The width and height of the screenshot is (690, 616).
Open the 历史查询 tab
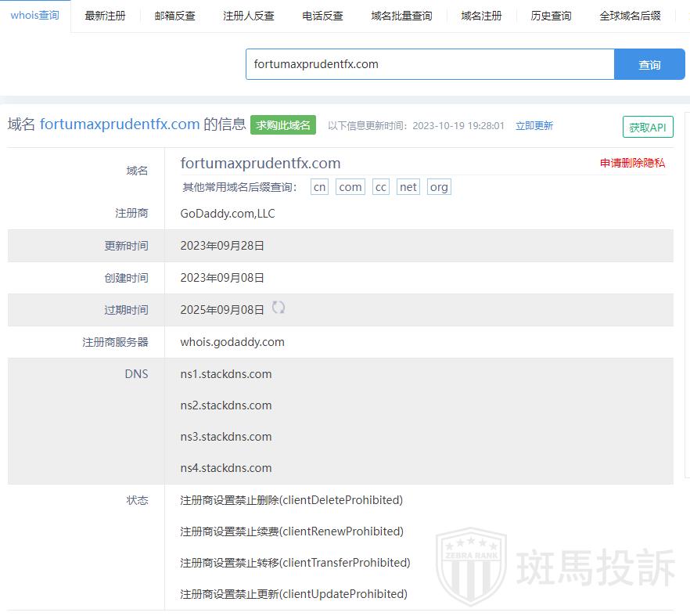tap(551, 16)
